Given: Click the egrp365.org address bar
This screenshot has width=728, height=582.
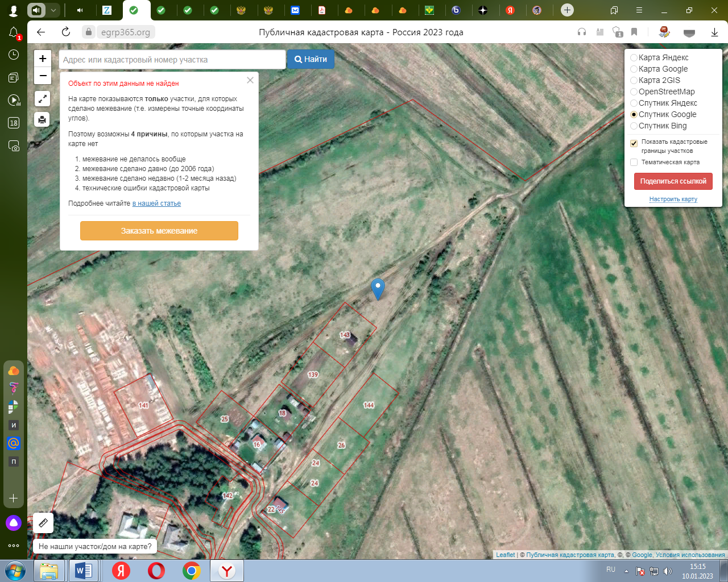Looking at the screenshot, I should 126,32.
